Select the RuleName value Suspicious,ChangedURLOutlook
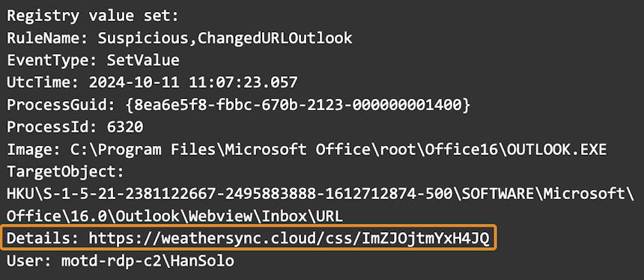This screenshot has height=280, width=644. click(x=225, y=39)
